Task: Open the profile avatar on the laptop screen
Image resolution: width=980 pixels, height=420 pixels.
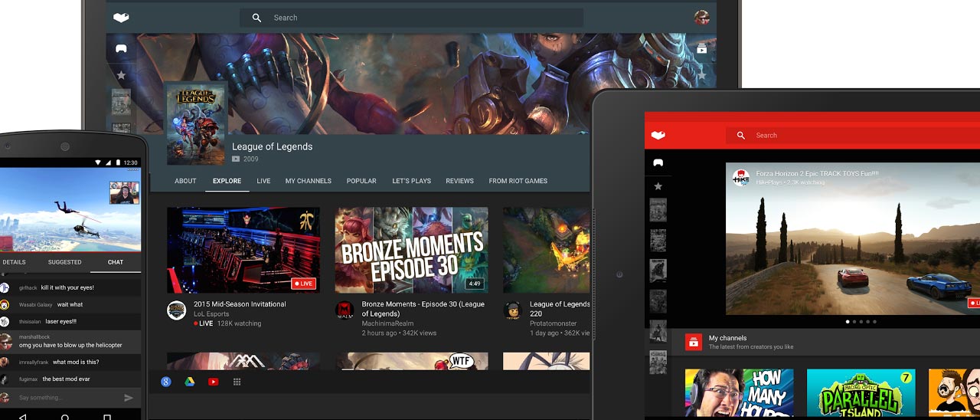Action: 701,18
